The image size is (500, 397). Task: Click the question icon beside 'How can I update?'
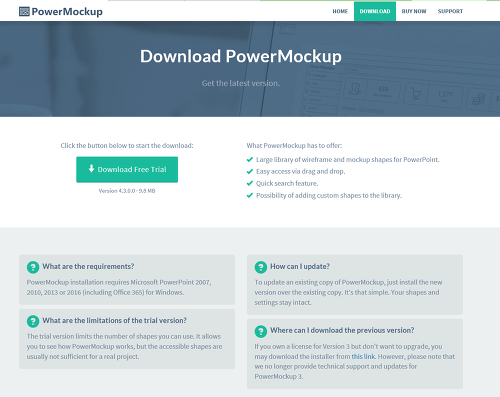click(x=261, y=267)
